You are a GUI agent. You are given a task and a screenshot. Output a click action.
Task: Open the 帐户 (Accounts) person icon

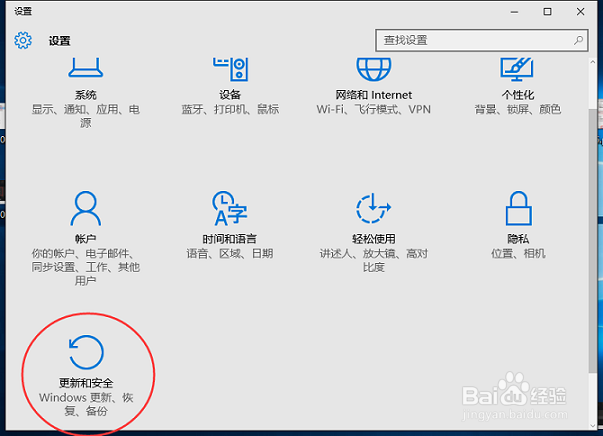coord(85,208)
